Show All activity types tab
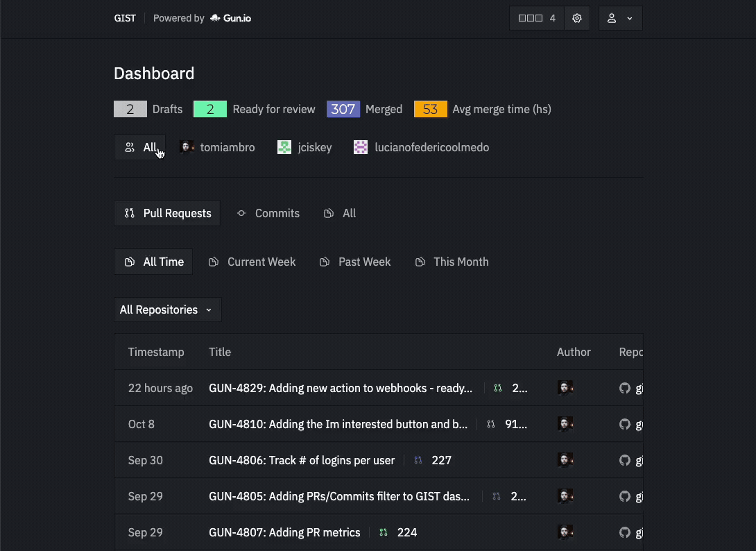The height and width of the screenshot is (551, 756). [x=340, y=213]
